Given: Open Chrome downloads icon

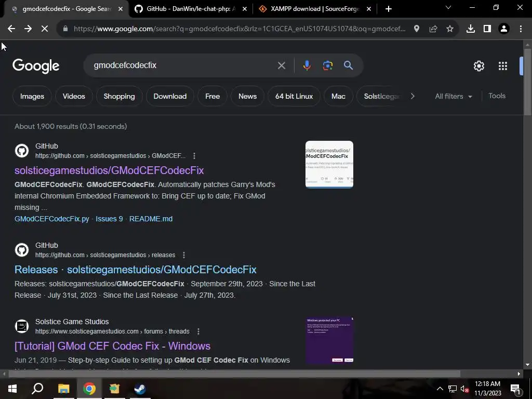Looking at the screenshot, I should (471, 29).
